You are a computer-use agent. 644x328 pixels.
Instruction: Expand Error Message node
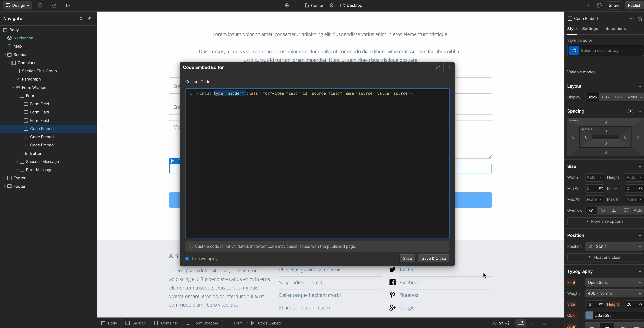17,170
